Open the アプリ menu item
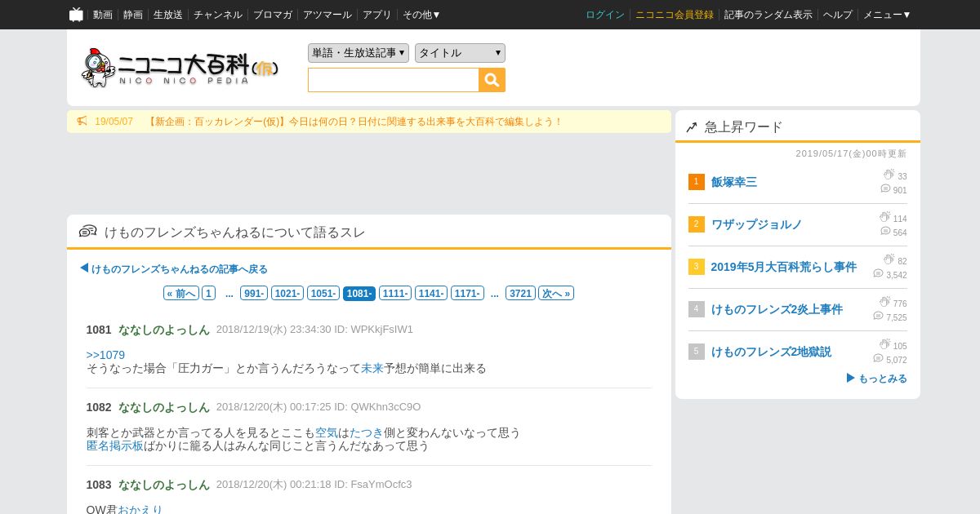 377,15
